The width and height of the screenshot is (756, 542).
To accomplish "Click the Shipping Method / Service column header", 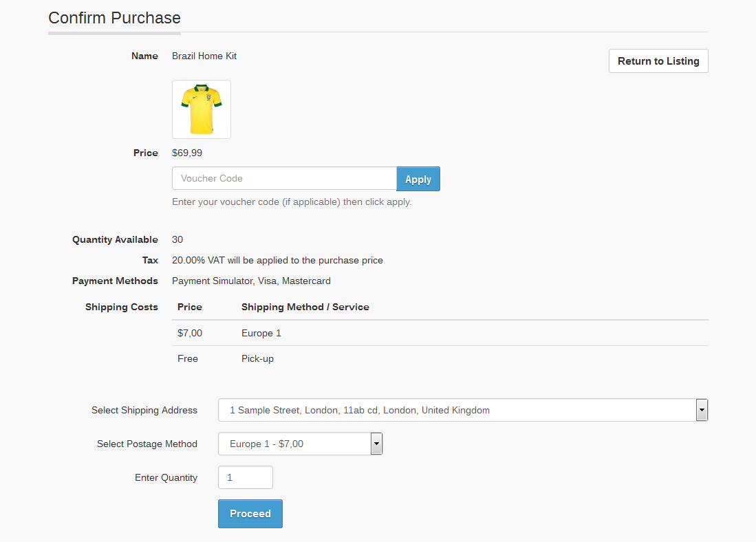I will click(x=305, y=307).
